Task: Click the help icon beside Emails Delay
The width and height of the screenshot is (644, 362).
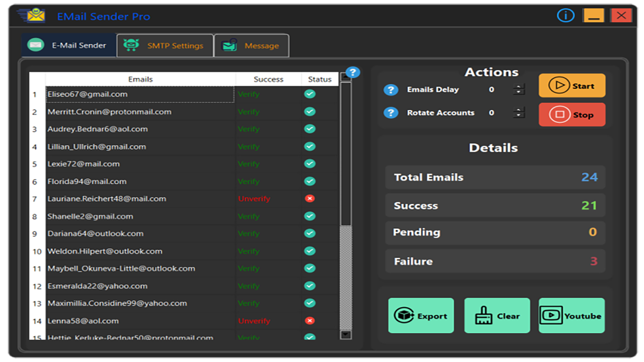Action: (391, 90)
